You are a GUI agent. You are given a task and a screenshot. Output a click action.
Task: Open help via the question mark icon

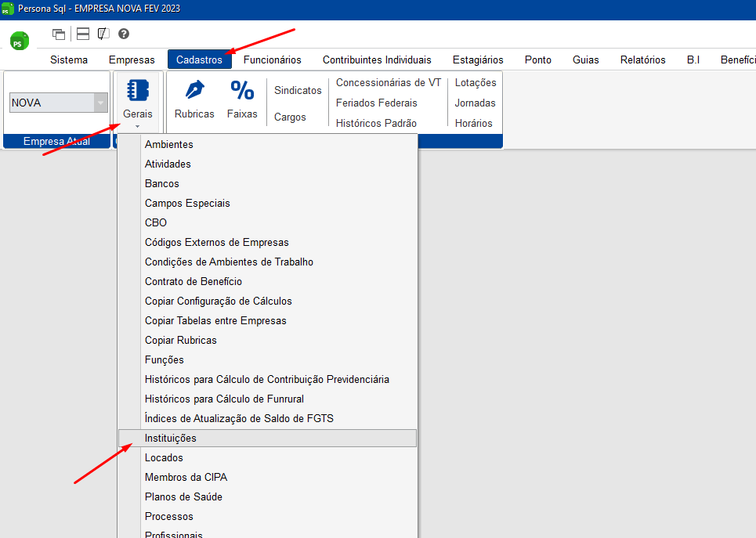coord(124,34)
